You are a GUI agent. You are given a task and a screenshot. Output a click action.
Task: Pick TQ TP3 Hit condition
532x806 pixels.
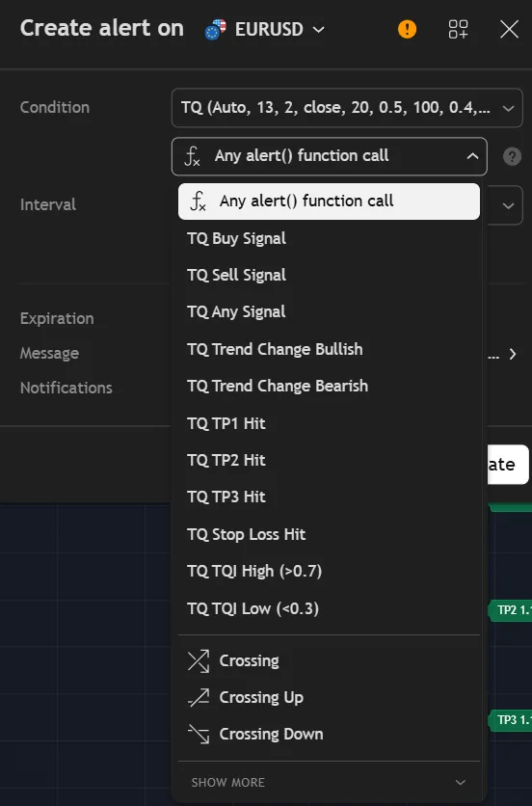(329, 497)
